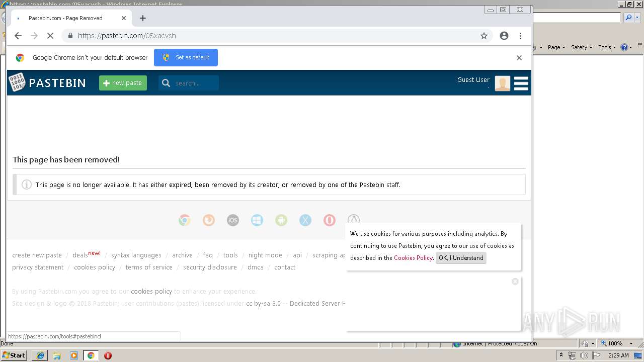Click the Guest User avatar

pyautogui.click(x=502, y=83)
